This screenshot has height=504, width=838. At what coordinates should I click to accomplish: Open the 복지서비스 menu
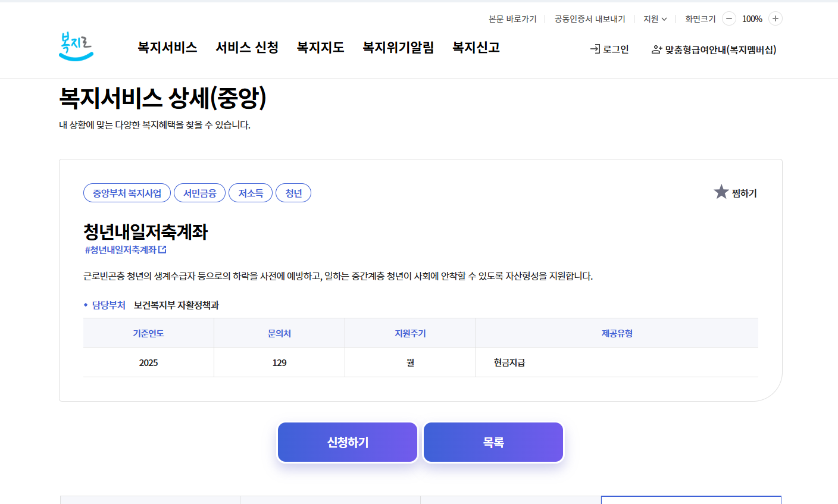[x=167, y=48]
